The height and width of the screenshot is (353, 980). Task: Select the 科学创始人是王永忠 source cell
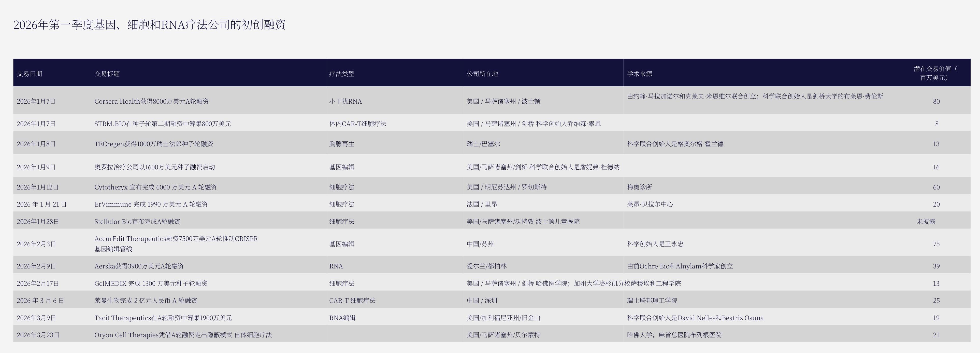tap(655, 244)
